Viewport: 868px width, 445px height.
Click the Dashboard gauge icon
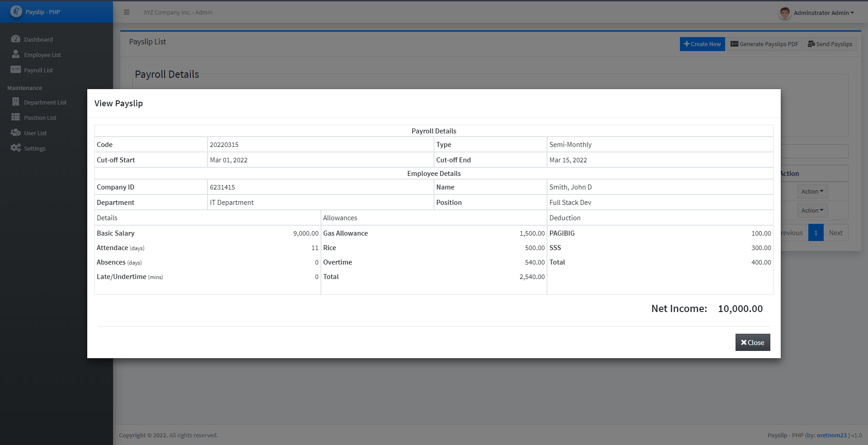pos(15,39)
